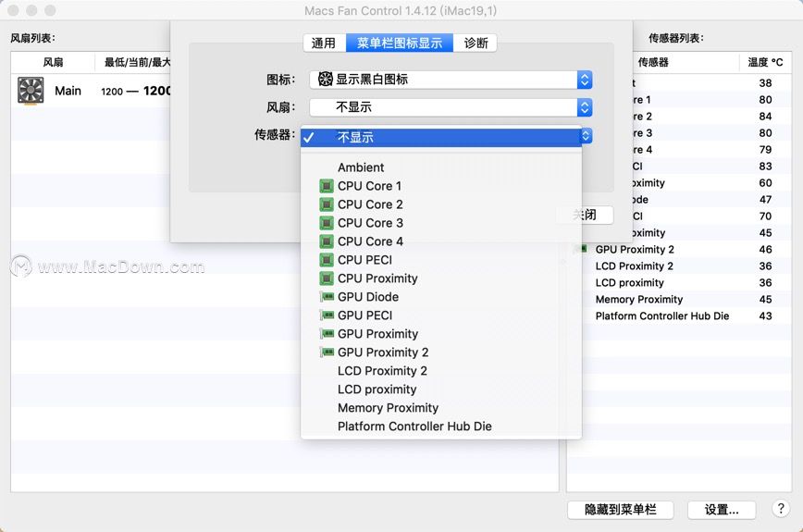Screen dimensions: 803x532
Task: Click the 传感器 dropdown stepper arrows
Action: (586, 135)
